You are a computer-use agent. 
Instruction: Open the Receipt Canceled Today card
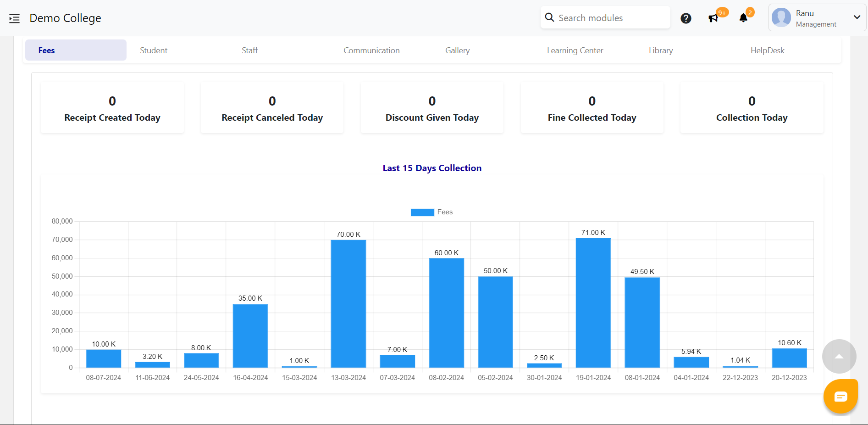pos(272,108)
